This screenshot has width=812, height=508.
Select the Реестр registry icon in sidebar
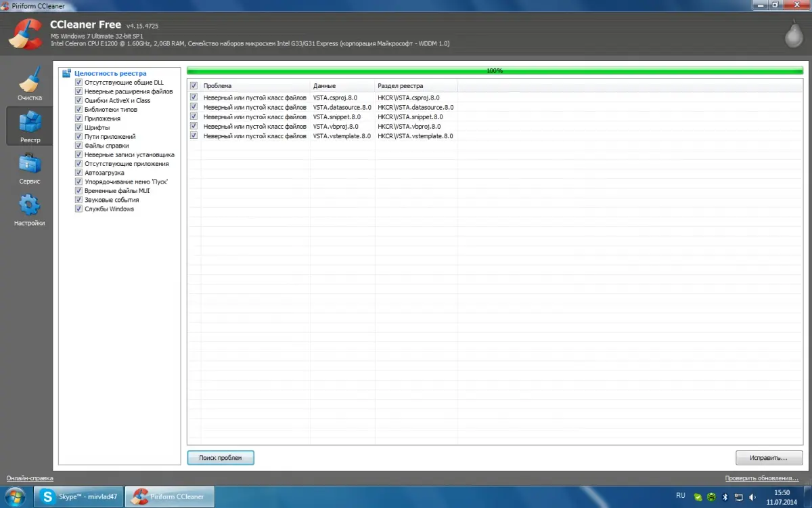click(30, 123)
